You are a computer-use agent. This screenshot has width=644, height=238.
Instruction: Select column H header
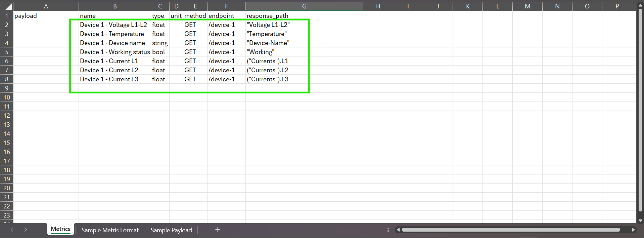click(378, 6)
